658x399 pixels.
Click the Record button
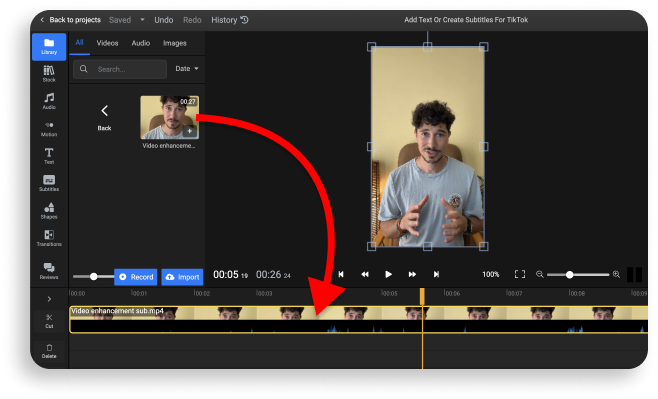click(136, 277)
